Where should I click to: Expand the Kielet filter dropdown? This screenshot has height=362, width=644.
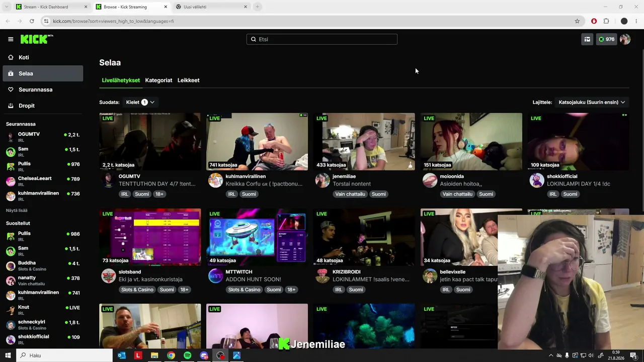coord(140,102)
